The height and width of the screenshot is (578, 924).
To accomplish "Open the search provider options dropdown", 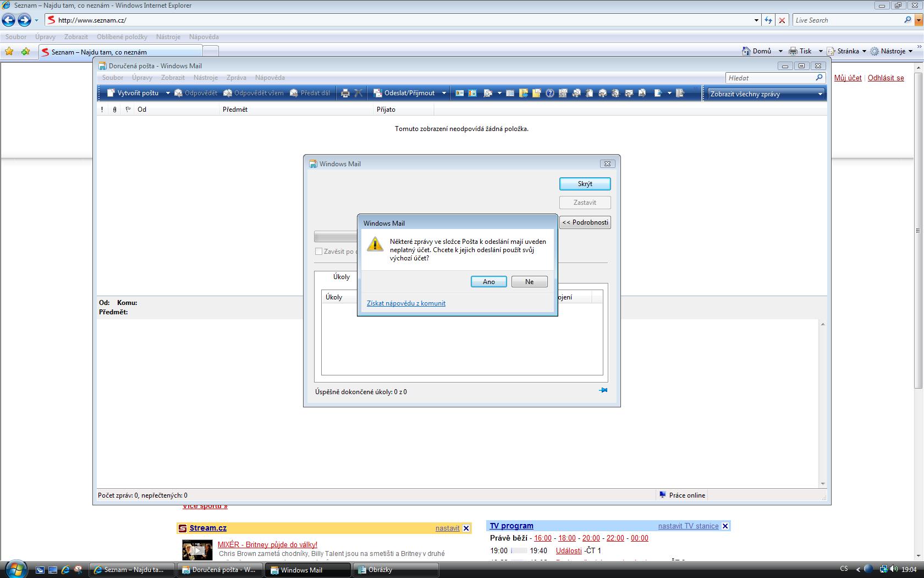I will point(919,20).
